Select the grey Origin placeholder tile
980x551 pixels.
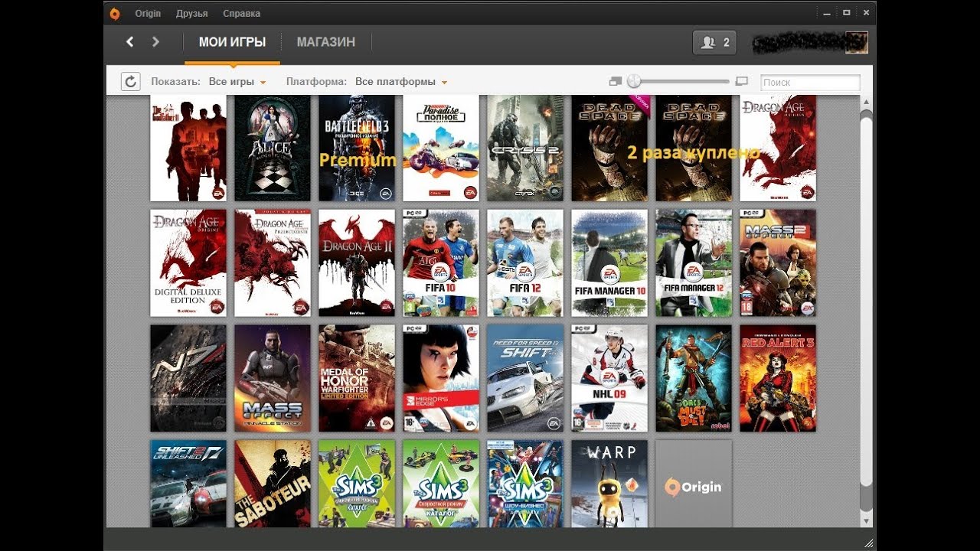pyautogui.click(x=694, y=483)
